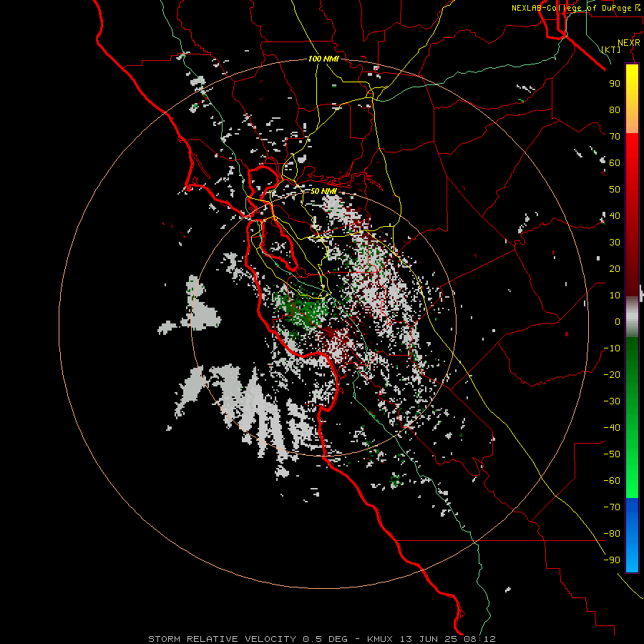Click the -10 value on the velocity scale

point(612,348)
